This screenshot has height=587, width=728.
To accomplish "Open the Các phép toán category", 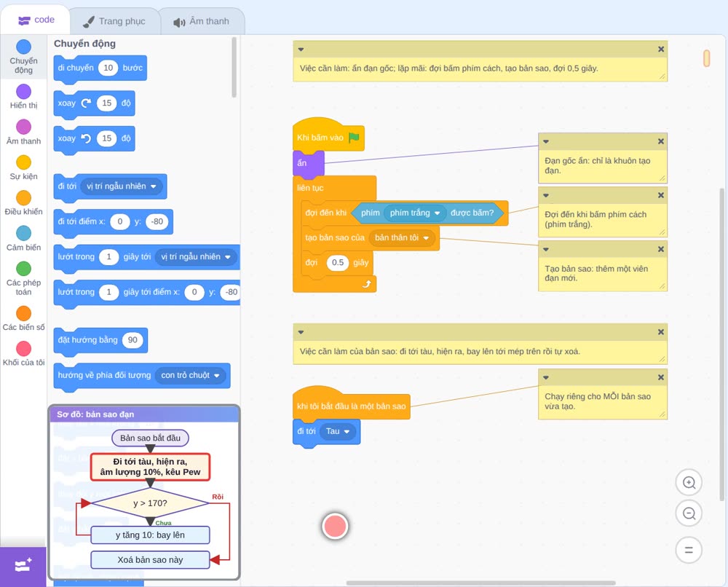I will tap(23, 279).
